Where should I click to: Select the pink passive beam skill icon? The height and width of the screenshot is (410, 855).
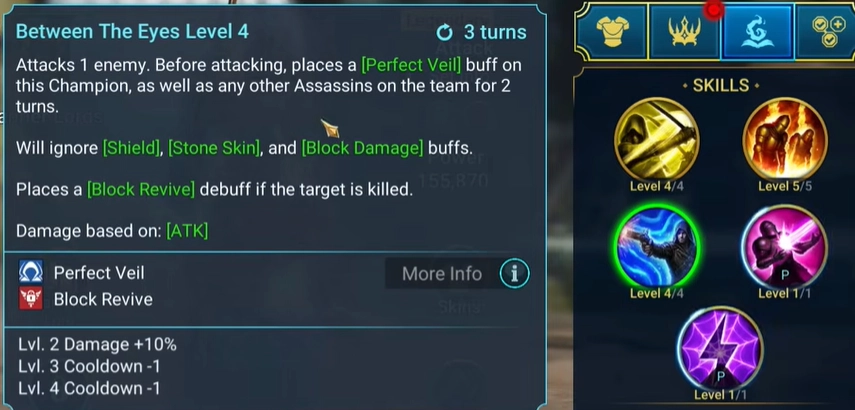point(785,247)
